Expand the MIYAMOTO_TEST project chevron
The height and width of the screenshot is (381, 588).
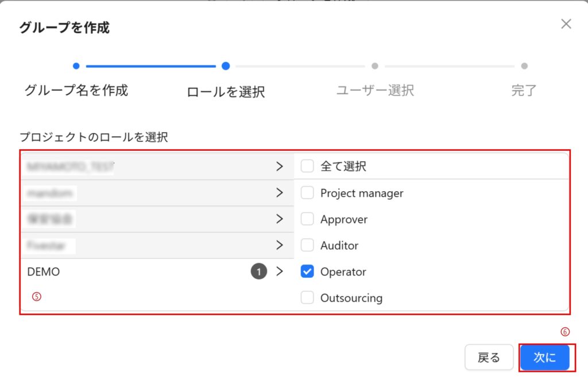pos(280,166)
